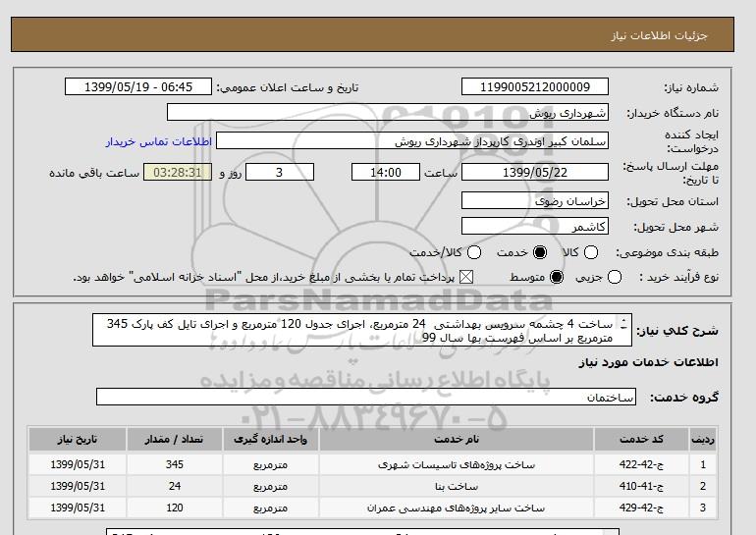
Task: Click service name ساخت بنا
Action: (457, 486)
